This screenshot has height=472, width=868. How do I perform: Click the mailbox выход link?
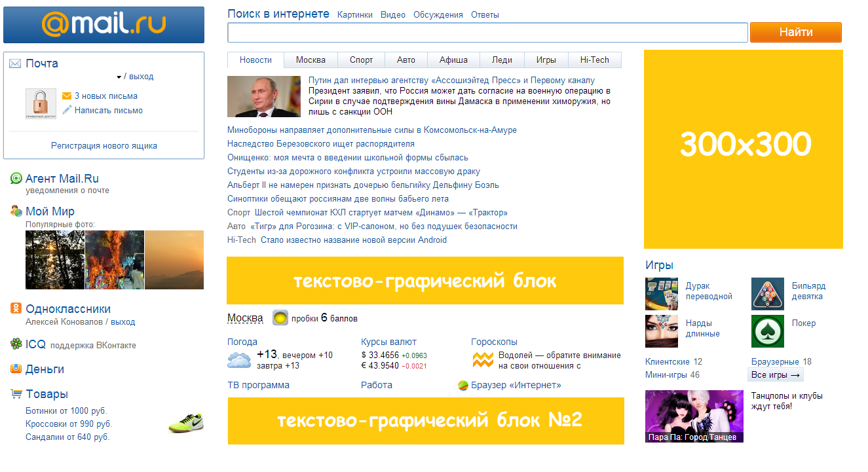[x=142, y=77]
